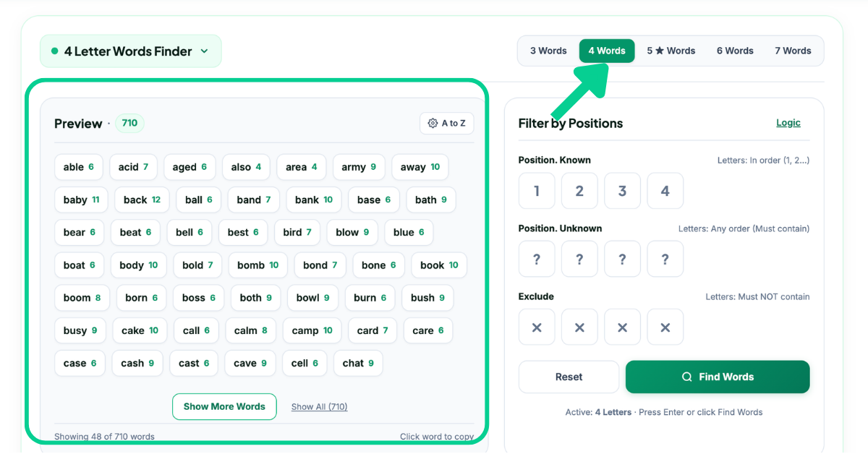This screenshot has height=454, width=868.
Task: Copy the word "blue"
Action: [409, 232]
